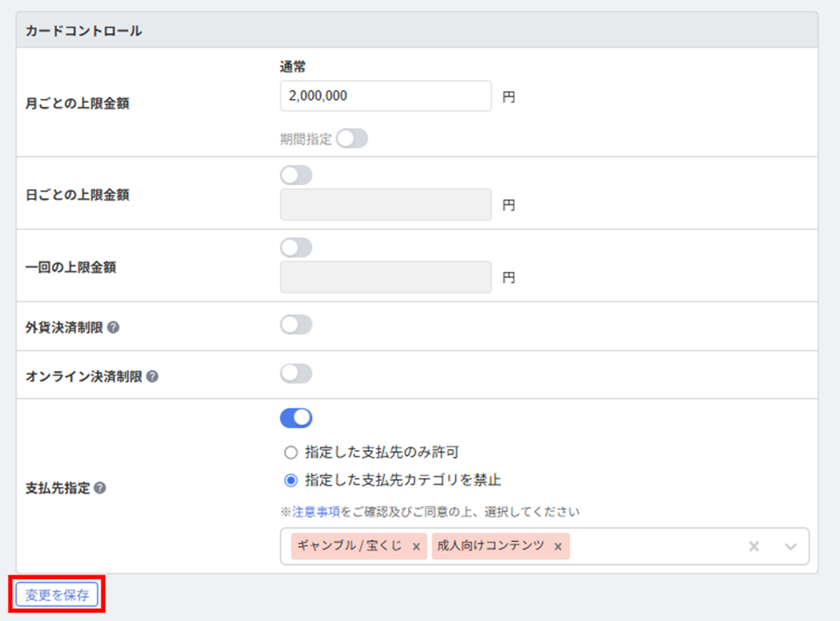The width and height of the screenshot is (840, 621).
Task: Toggle the 期間指定 switch
Action: click(352, 138)
